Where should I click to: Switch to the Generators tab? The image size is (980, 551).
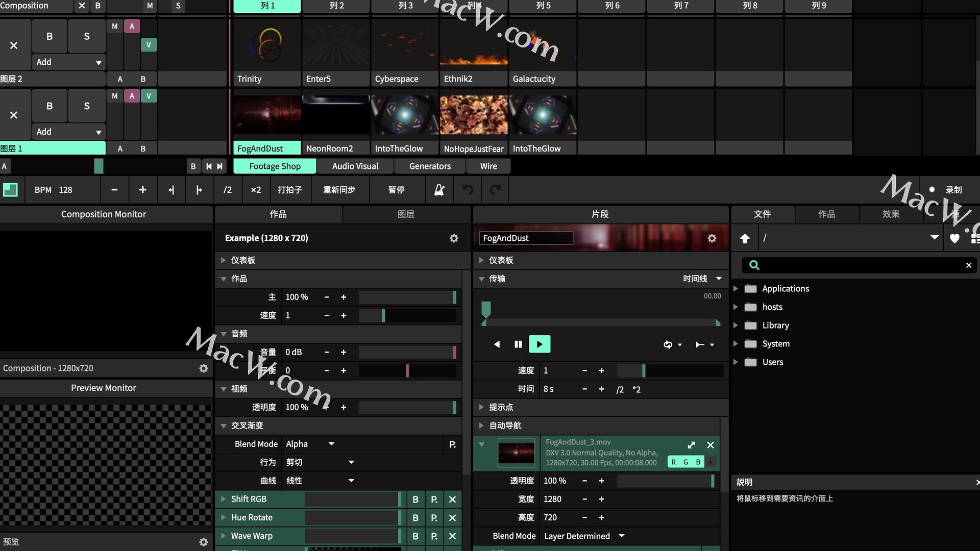pos(430,166)
